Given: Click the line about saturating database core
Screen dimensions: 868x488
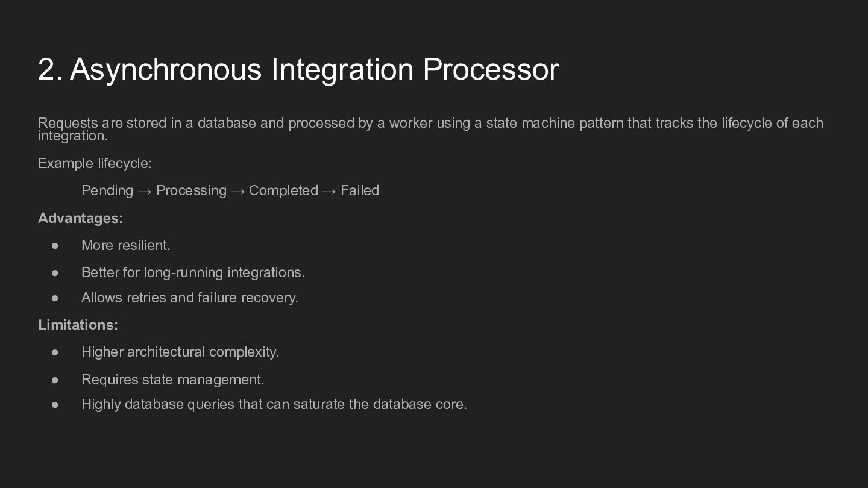Looking at the screenshot, I should (274, 404).
